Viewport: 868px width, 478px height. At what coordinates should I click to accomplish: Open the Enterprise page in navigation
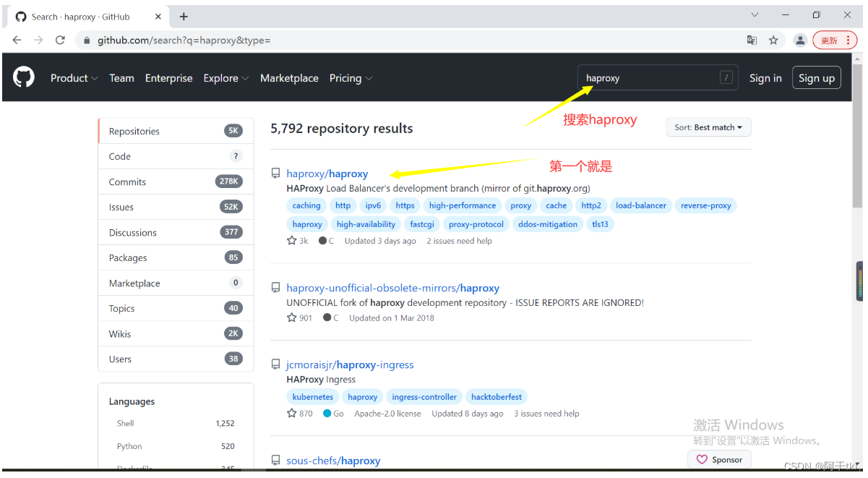[x=169, y=78]
